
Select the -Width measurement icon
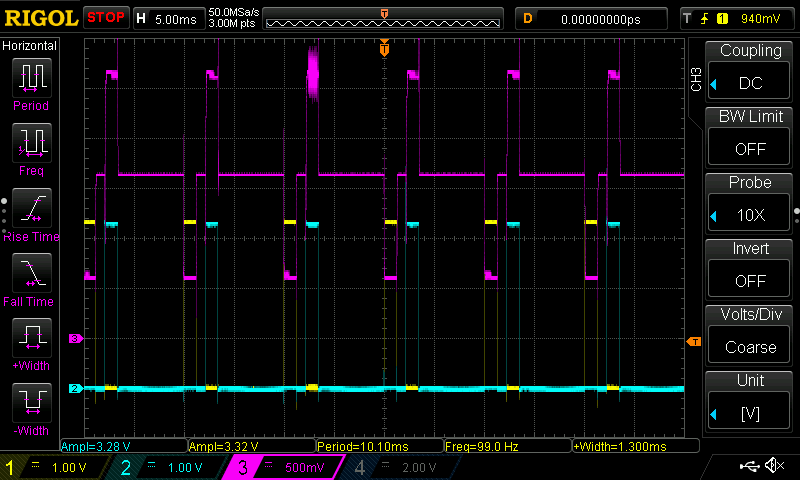point(32,402)
